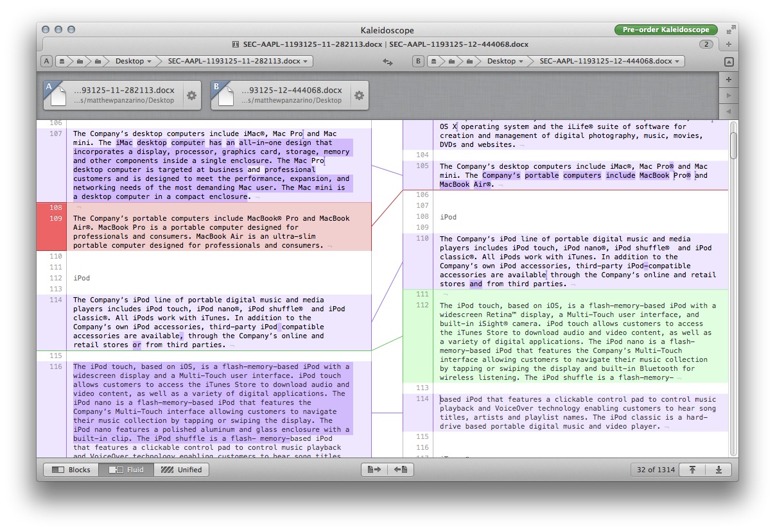775x532 pixels.
Task: Jump to next change (down arrow)
Action: [718, 470]
